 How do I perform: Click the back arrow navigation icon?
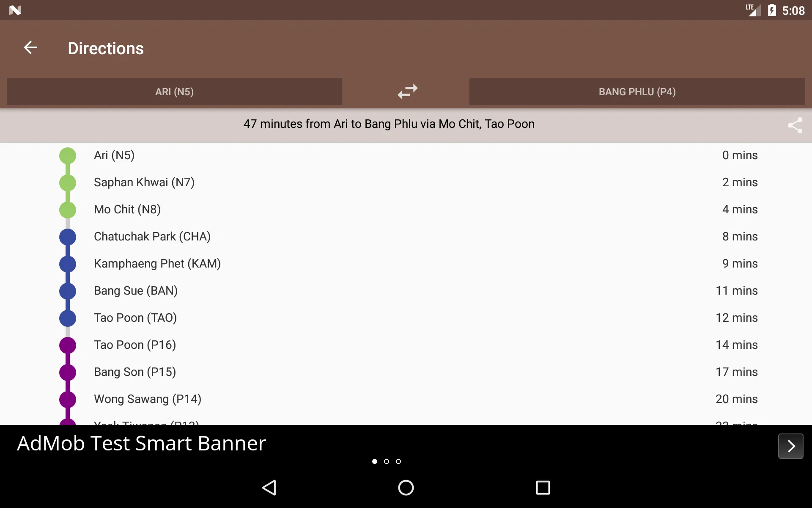(30, 47)
